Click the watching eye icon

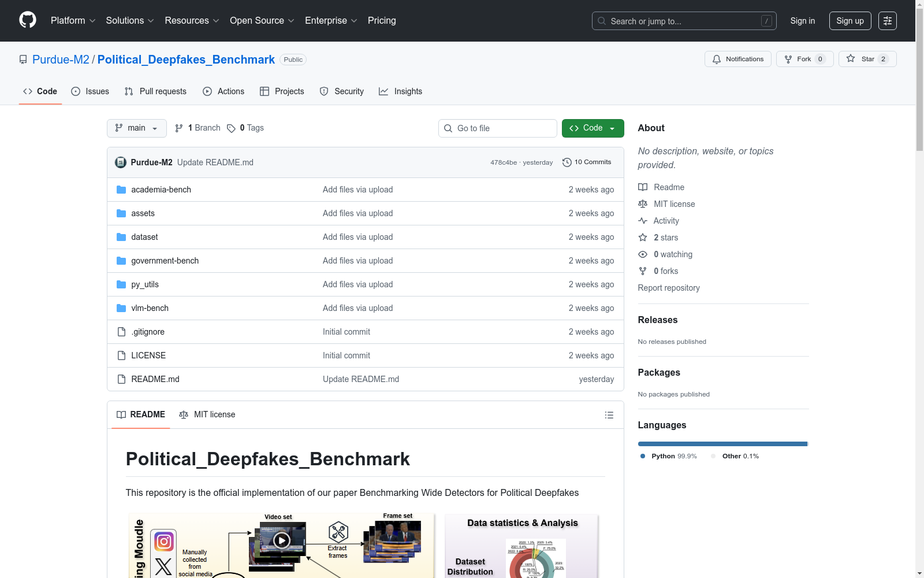(x=643, y=254)
